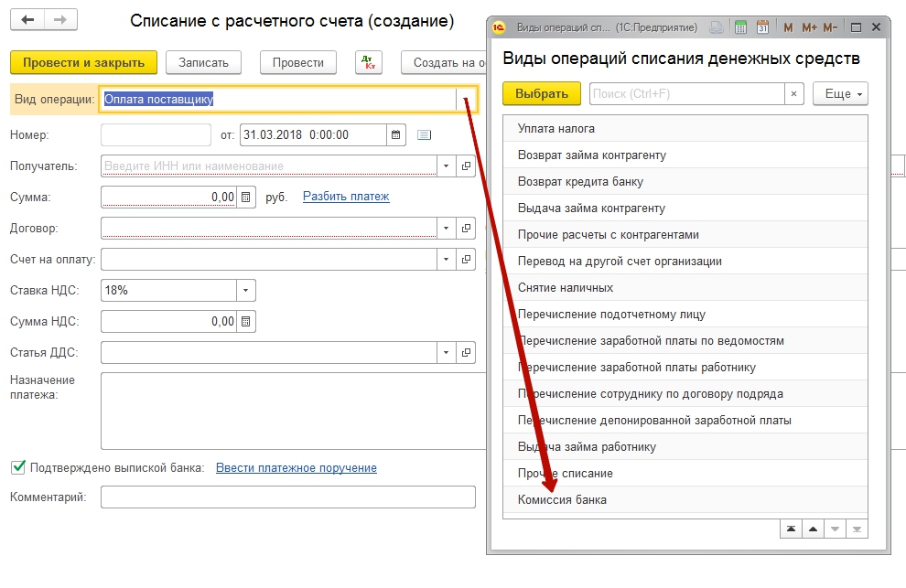The height and width of the screenshot is (588, 906).
Task: Click the Провести button
Action: (x=298, y=62)
